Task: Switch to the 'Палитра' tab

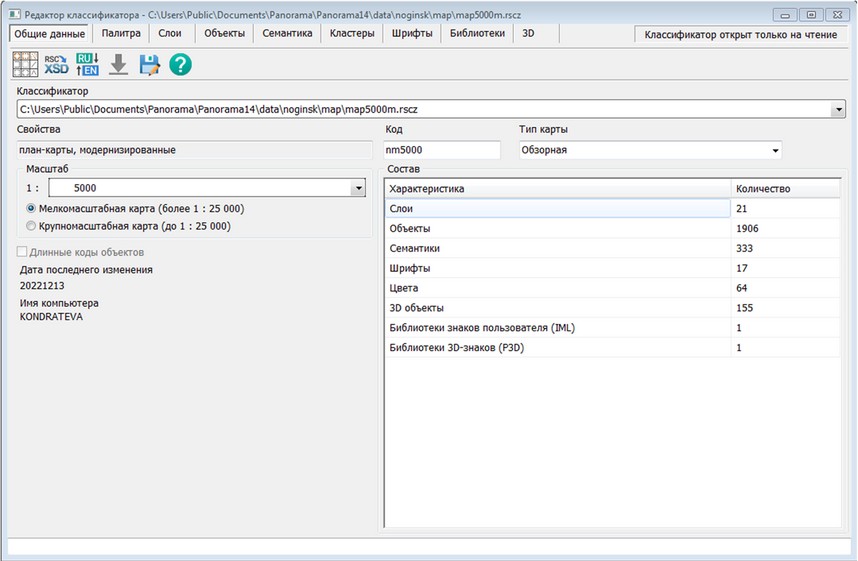Action: click(x=121, y=33)
